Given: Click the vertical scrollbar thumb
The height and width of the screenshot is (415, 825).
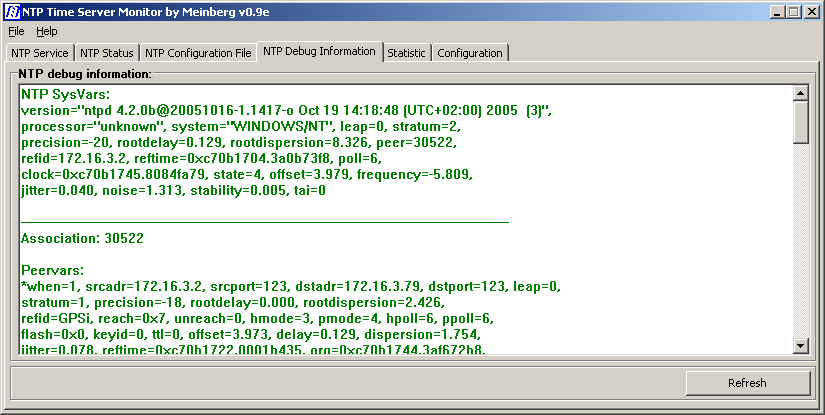Looking at the screenshot, I should tap(800, 122).
